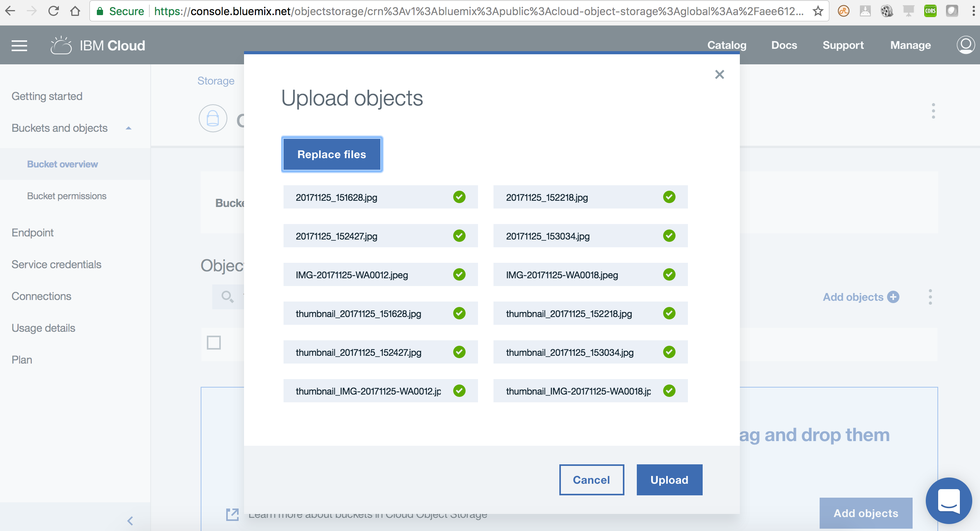Open the user profile avatar icon
Screen dimensions: 980x531
point(966,45)
